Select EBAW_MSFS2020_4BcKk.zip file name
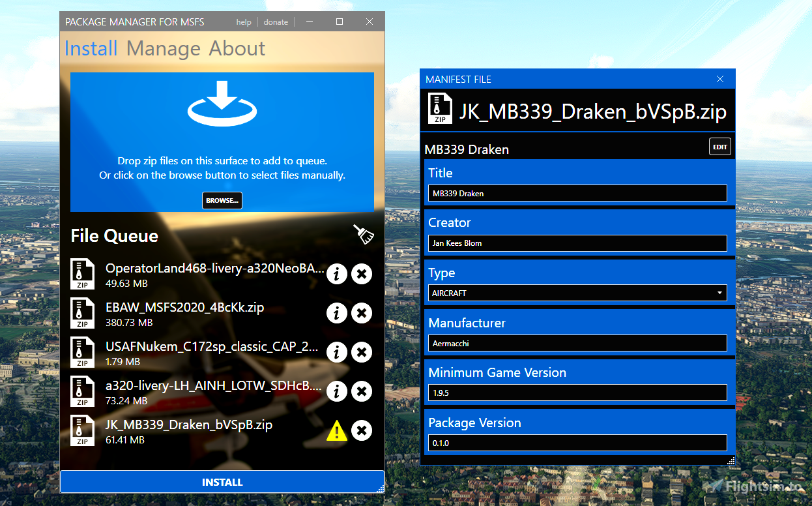The height and width of the screenshot is (506, 812). click(185, 307)
